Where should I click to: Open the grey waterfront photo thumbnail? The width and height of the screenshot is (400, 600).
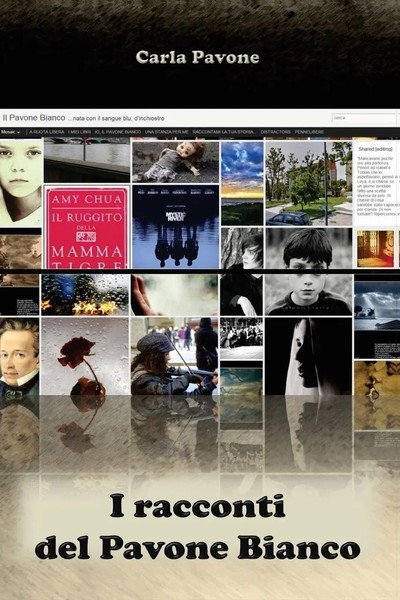(87, 160)
